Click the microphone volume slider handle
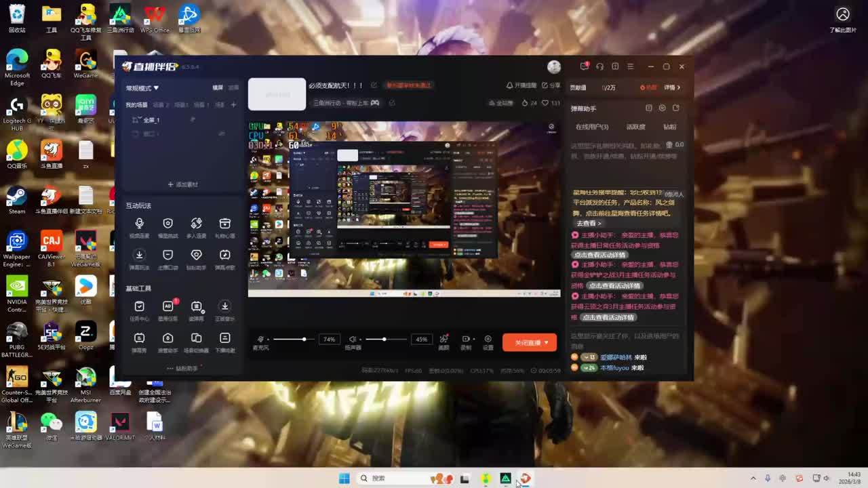The height and width of the screenshot is (488, 868). [304, 339]
